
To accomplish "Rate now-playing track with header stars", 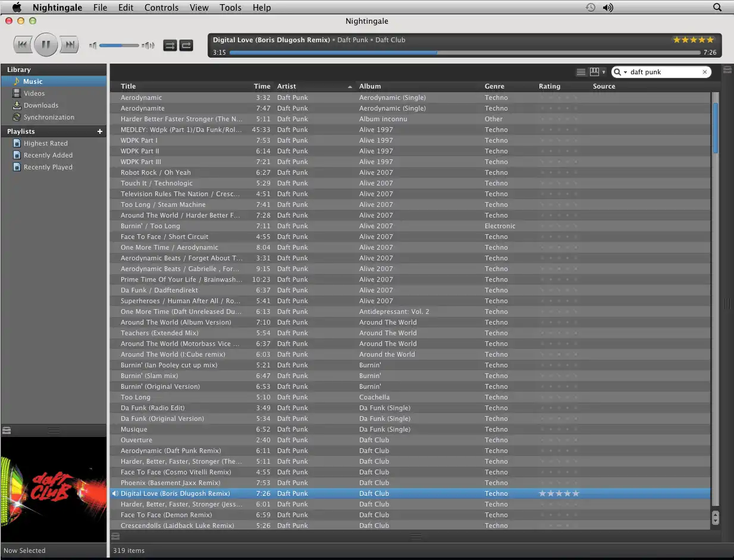I will click(x=693, y=40).
